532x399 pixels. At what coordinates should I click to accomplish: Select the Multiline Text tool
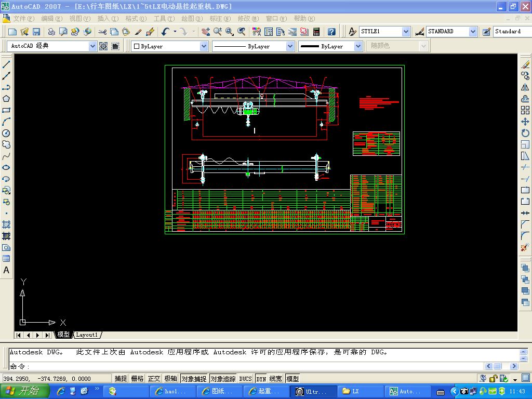point(6,270)
